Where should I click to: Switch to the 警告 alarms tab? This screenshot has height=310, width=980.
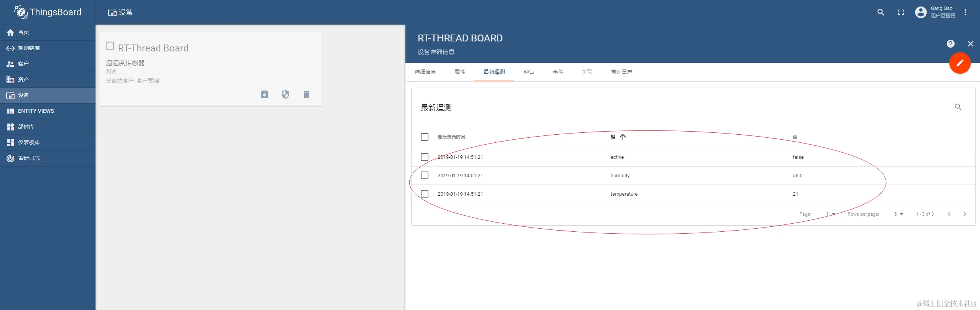[x=529, y=72]
